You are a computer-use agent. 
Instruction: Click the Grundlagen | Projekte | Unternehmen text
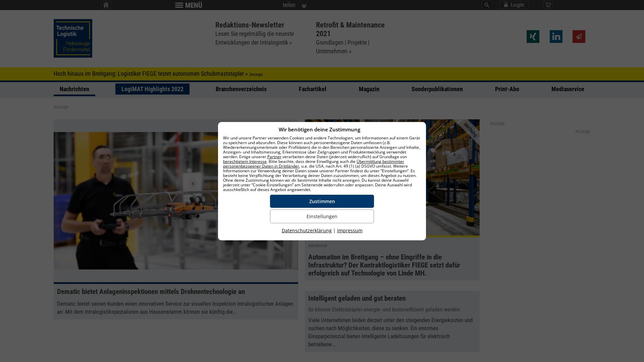tap(342, 47)
